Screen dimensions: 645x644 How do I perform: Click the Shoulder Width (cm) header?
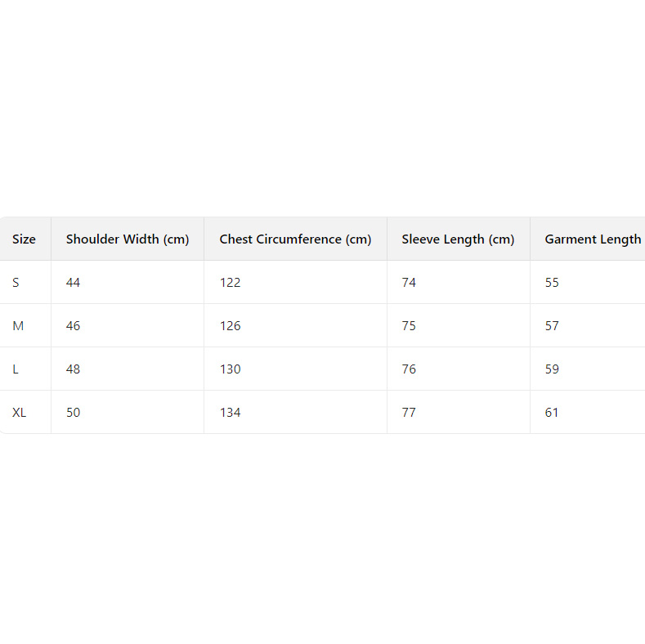pyautogui.click(x=128, y=239)
